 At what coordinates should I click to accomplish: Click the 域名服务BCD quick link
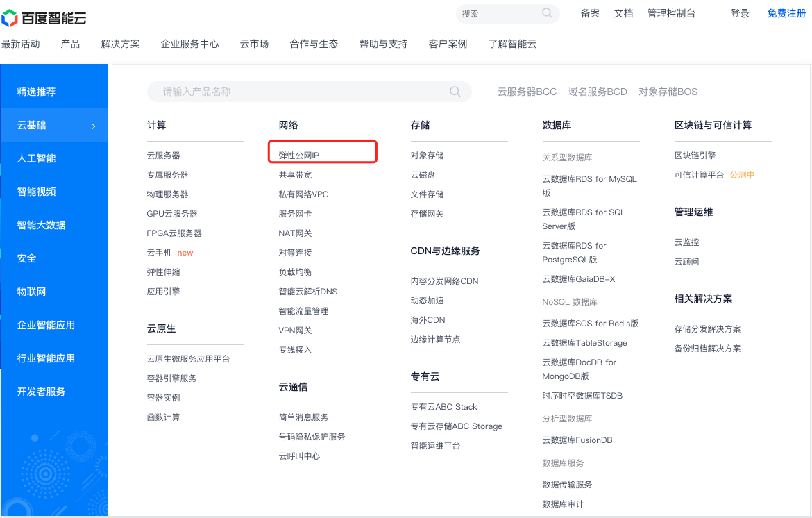pos(597,92)
